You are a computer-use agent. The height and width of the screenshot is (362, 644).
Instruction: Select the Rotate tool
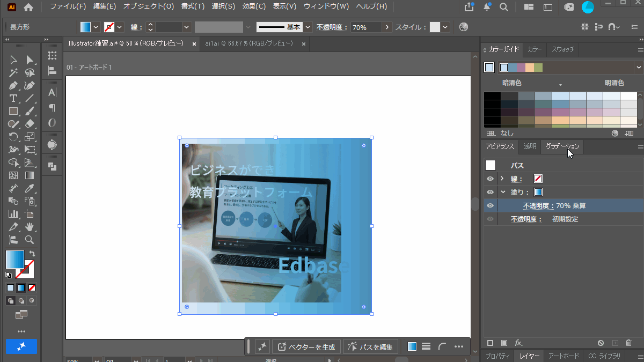coord(13,137)
